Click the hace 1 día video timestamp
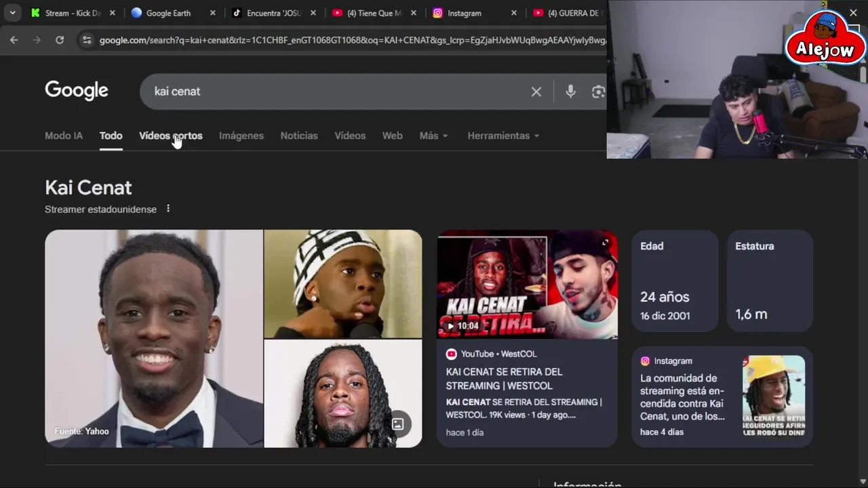Image resolution: width=868 pixels, height=488 pixels. (465, 432)
